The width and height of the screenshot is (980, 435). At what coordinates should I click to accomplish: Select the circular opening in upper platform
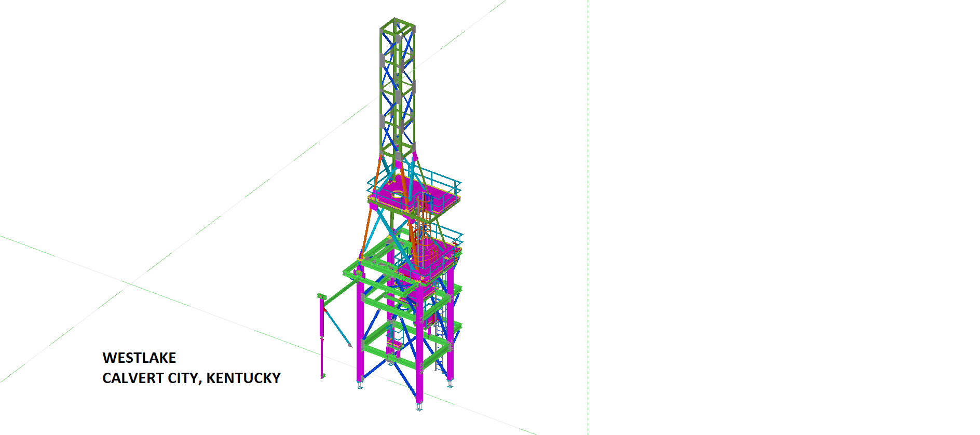[x=397, y=195]
